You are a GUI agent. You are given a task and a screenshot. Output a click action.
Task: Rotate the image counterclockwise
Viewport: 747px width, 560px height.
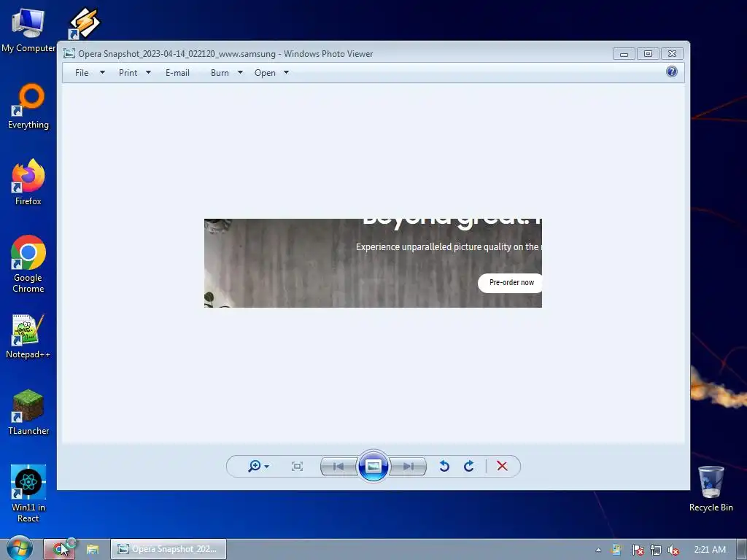tap(444, 466)
